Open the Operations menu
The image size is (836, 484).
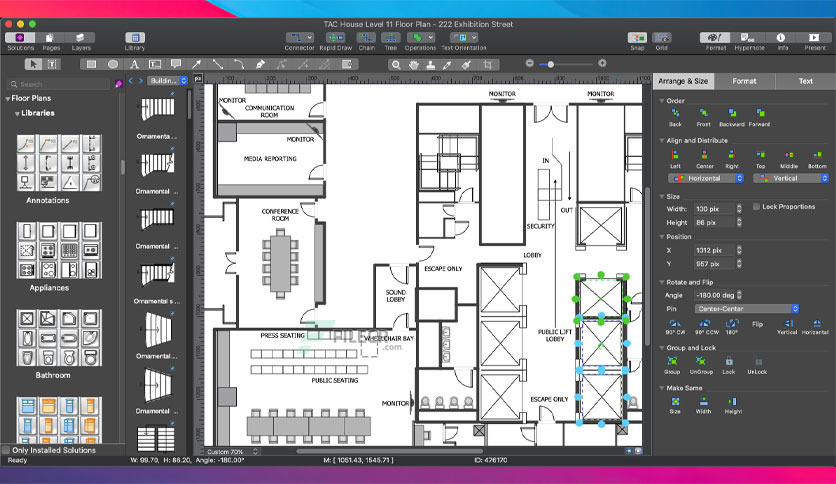click(420, 38)
